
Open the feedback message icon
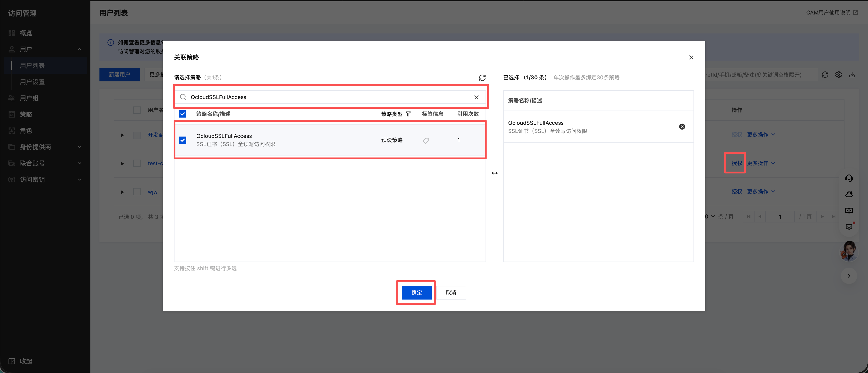tap(849, 227)
